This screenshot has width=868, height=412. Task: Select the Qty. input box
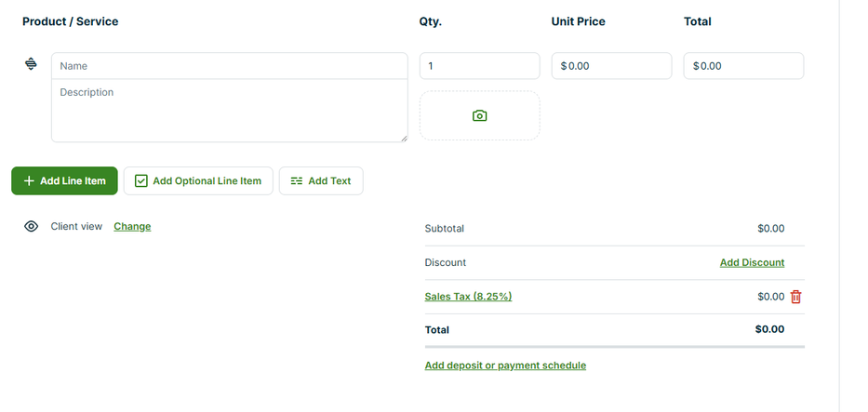[479, 66]
